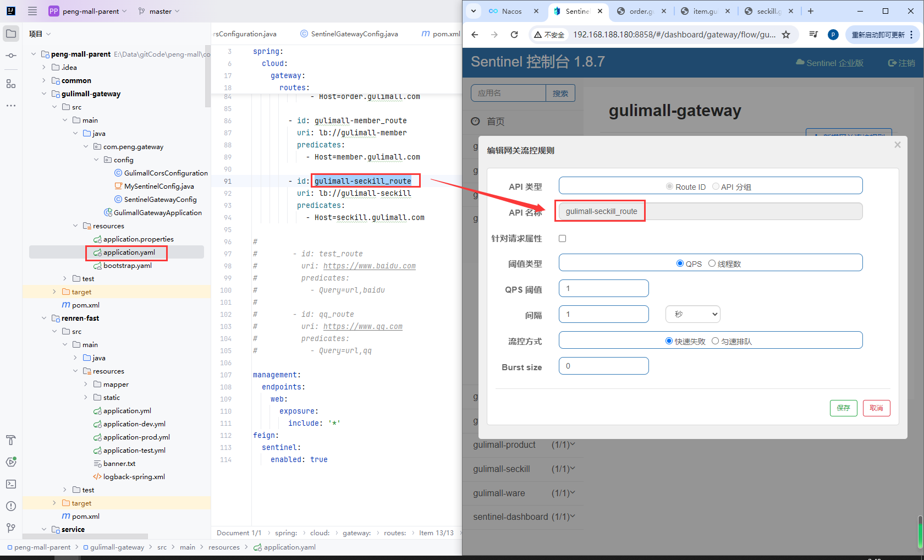The height and width of the screenshot is (560, 924).
Task: Select the Route ID radio button
Action: point(669,186)
